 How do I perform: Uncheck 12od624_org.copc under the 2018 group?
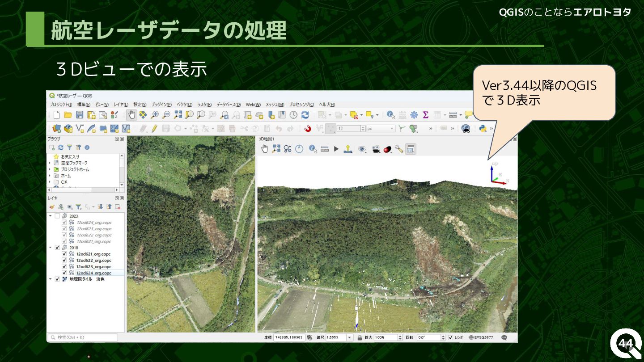point(64,273)
